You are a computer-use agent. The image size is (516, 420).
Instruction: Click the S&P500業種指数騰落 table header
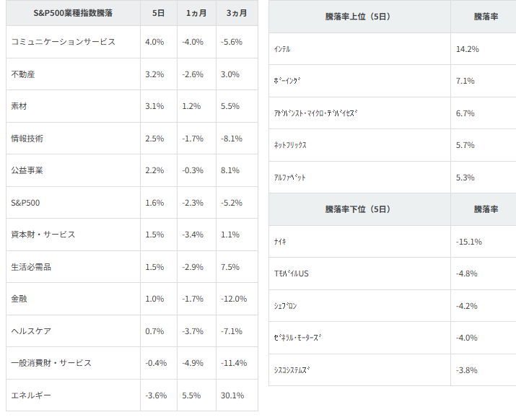click(x=73, y=14)
